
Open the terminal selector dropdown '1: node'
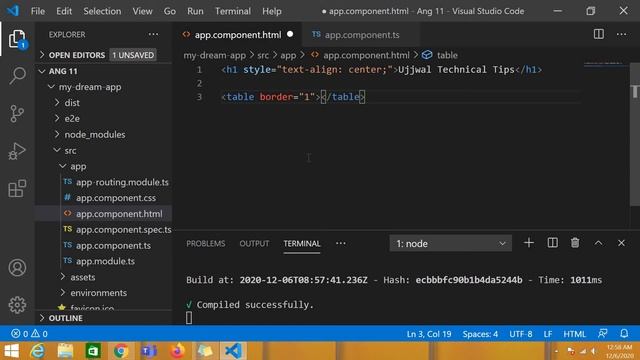450,243
